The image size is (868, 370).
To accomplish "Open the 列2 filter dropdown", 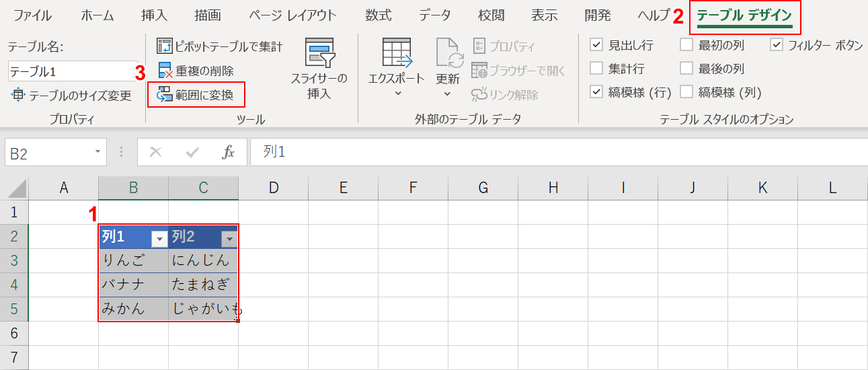I will tap(229, 238).
